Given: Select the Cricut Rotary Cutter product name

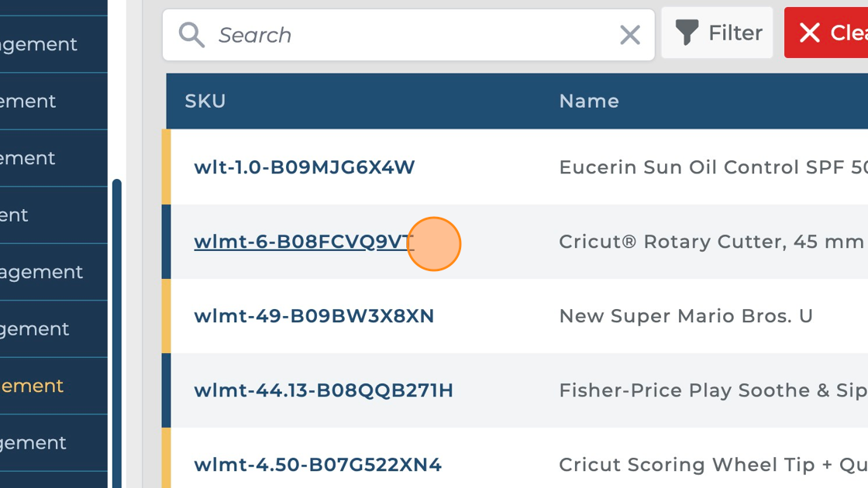Looking at the screenshot, I should click(x=711, y=242).
